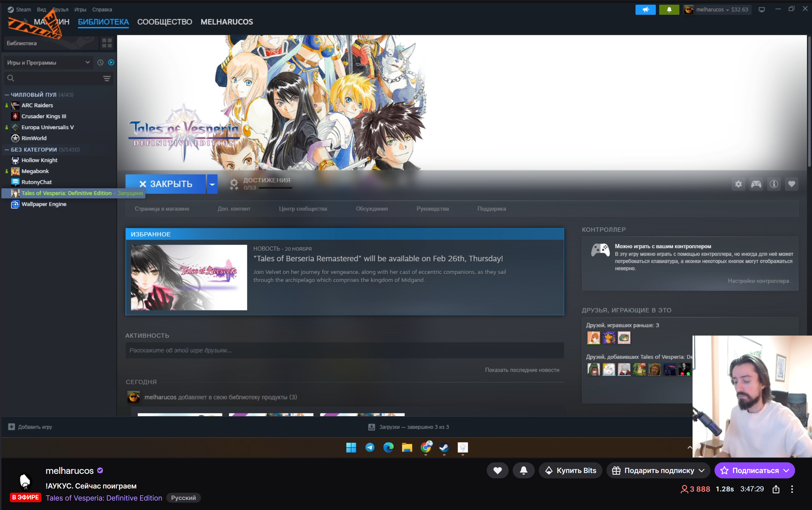This screenshot has width=812, height=510.
Task: Open game settings gear icon
Action: pos(738,184)
